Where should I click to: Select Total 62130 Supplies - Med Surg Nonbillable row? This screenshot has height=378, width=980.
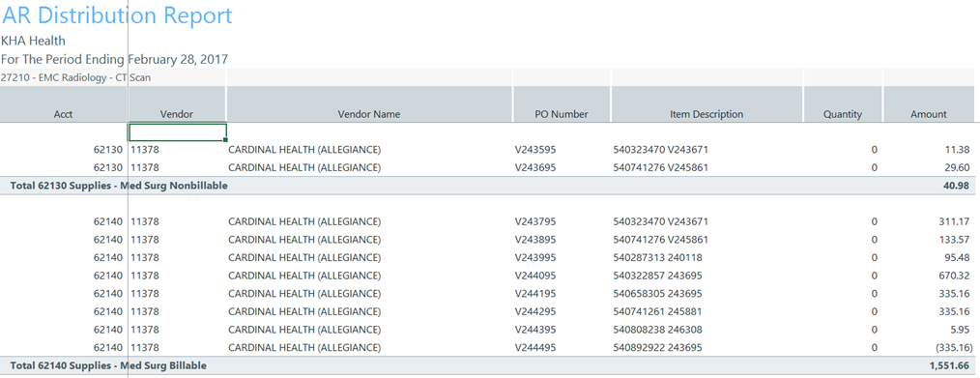[487, 186]
